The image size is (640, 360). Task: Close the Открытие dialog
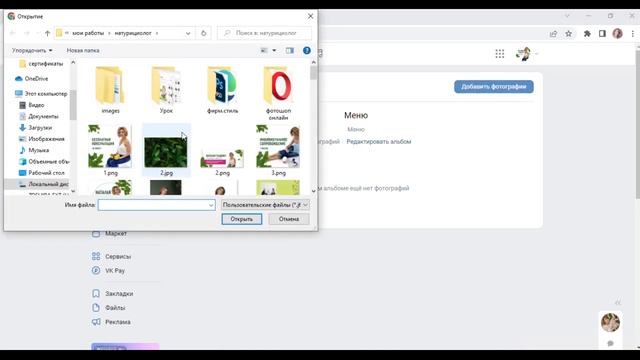coord(311,16)
